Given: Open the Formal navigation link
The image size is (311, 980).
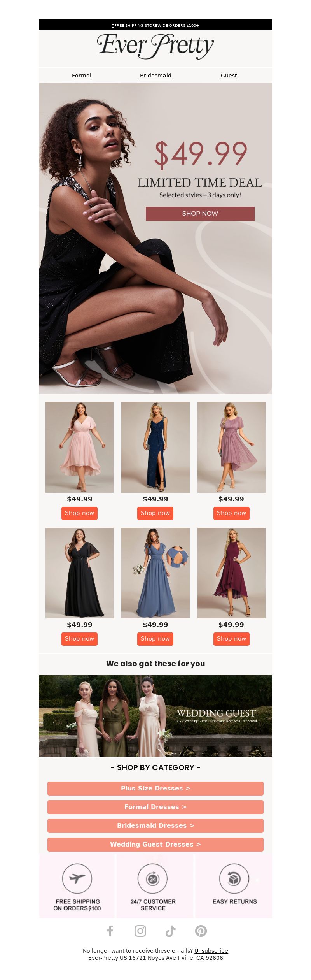Looking at the screenshot, I should click(x=82, y=76).
